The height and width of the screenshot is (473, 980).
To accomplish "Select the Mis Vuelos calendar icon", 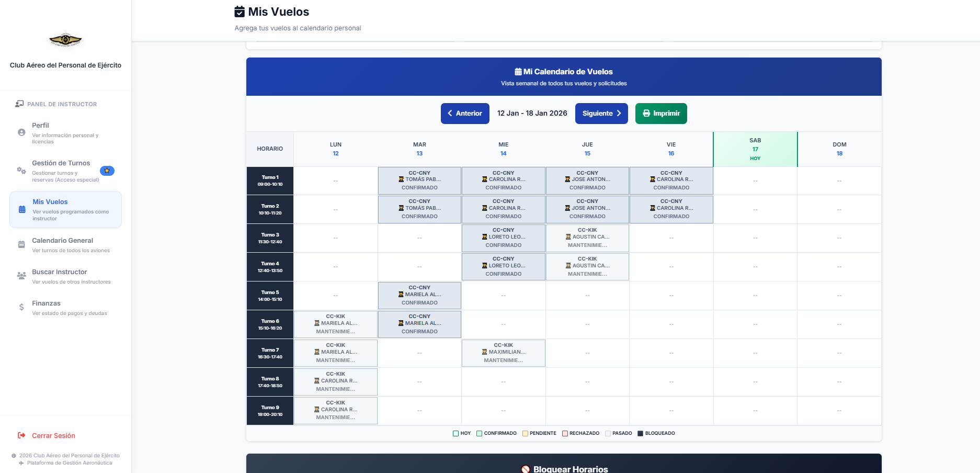I will (21, 209).
